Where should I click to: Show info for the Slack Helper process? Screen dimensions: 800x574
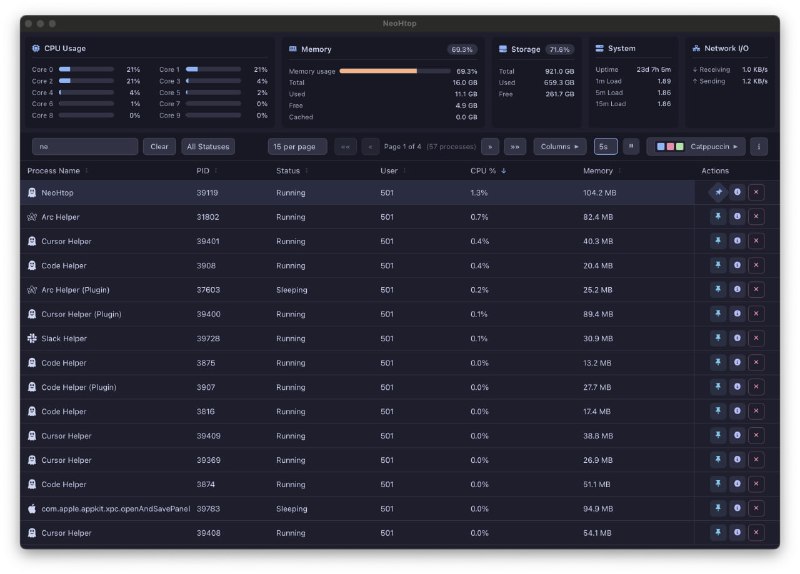[737, 338]
